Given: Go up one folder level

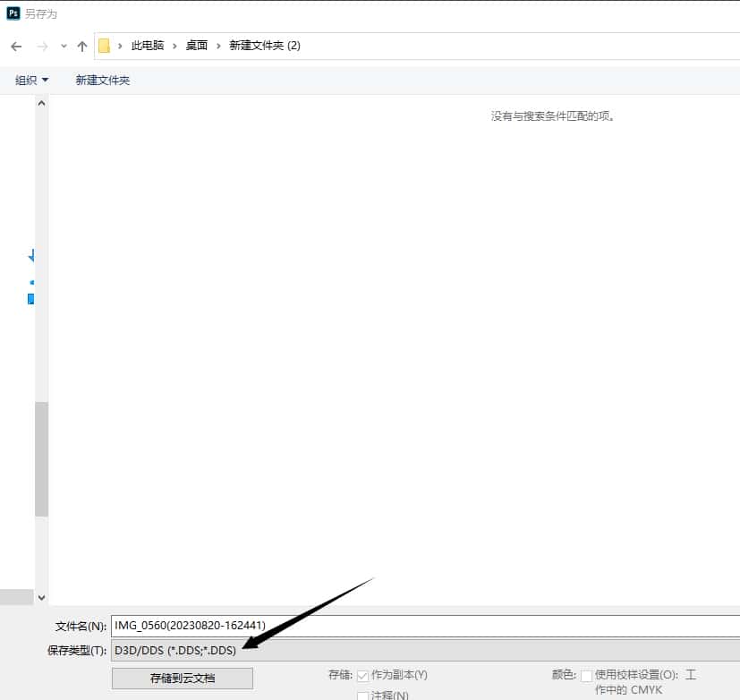Looking at the screenshot, I should [x=82, y=47].
